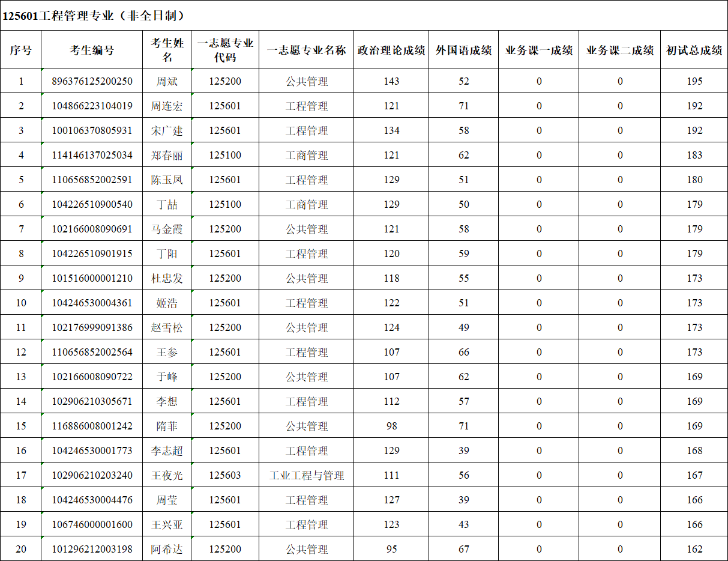The height and width of the screenshot is (561, 728).
Task: Select the 序号 column header
Action: [x=21, y=50]
